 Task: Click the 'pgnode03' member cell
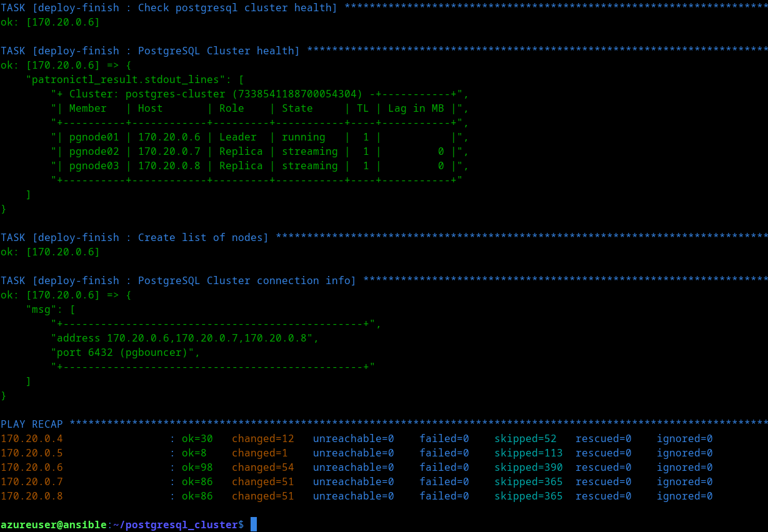pos(94,165)
